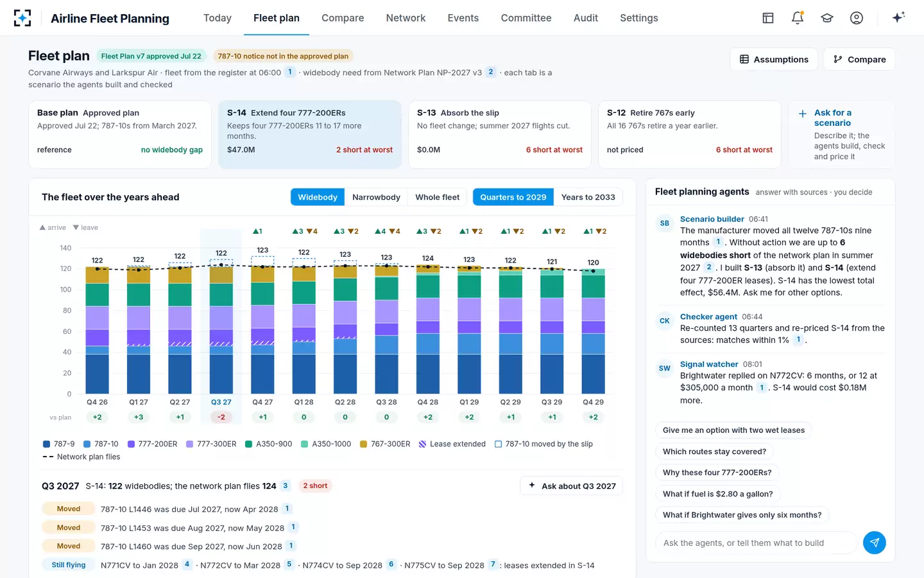
Task: Open the Network tab
Action: click(x=406, y=18)
